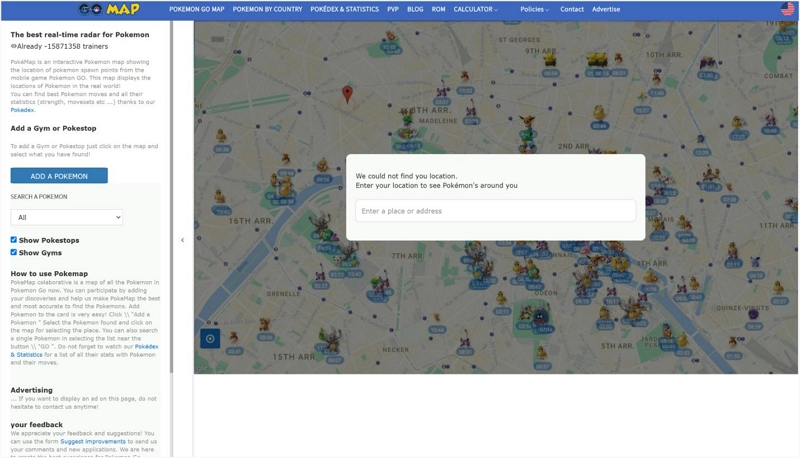Go to Pokédex & Statistics in navbar
The image size is (800, 458).
pyautogui.click(x=344, y=9)
